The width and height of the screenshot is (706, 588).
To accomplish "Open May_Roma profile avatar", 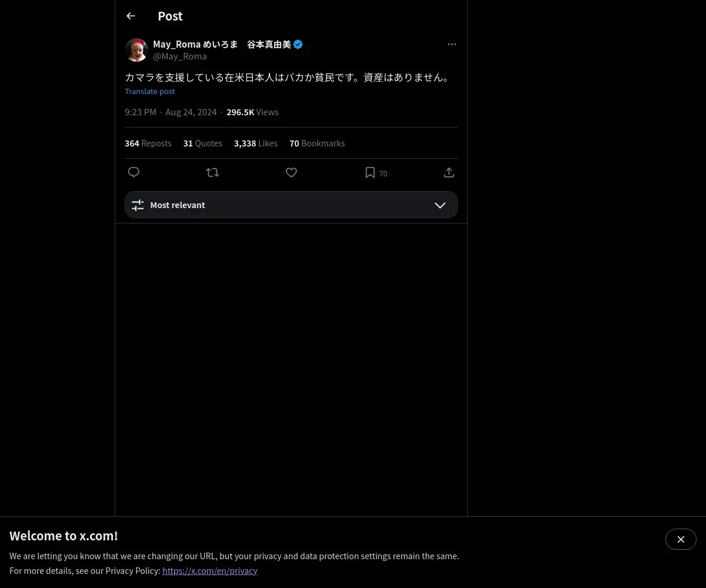I will [136, 50].
